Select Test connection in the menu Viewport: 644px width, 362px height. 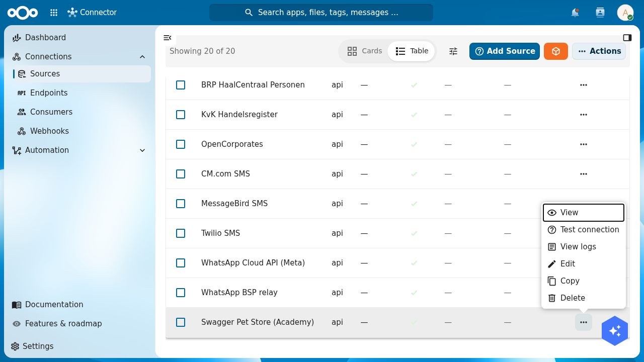point(584,230)
